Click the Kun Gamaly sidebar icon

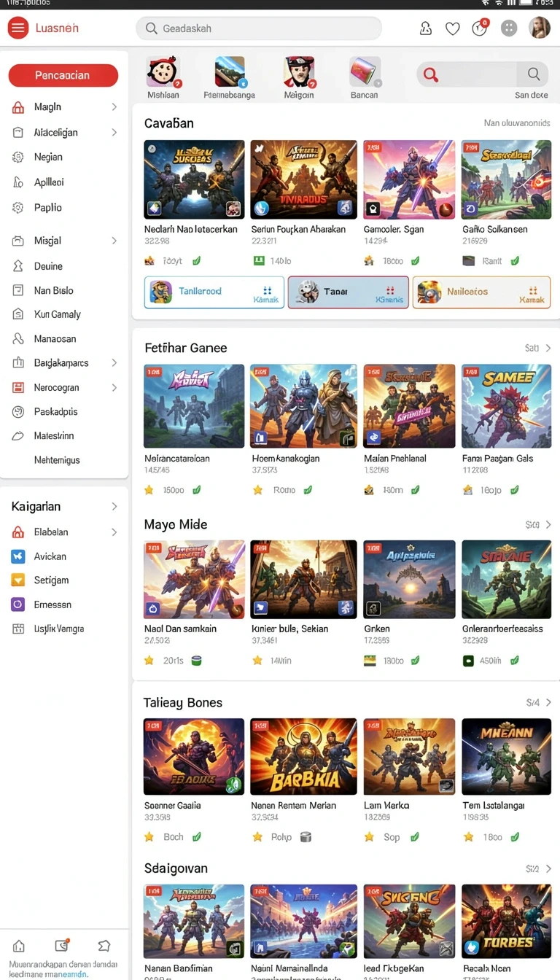pyautogui.click(x=18, y=314)
